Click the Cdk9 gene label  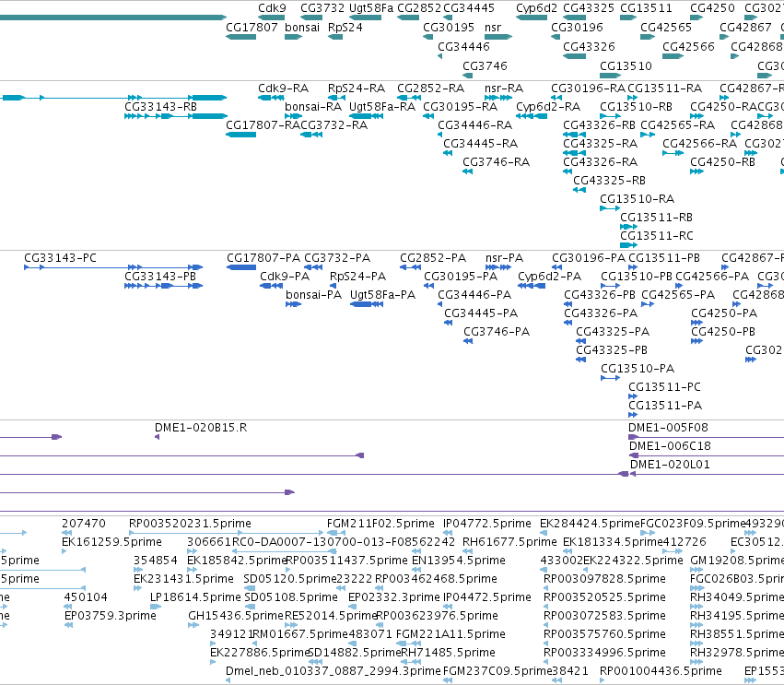(x=272, y=8)
